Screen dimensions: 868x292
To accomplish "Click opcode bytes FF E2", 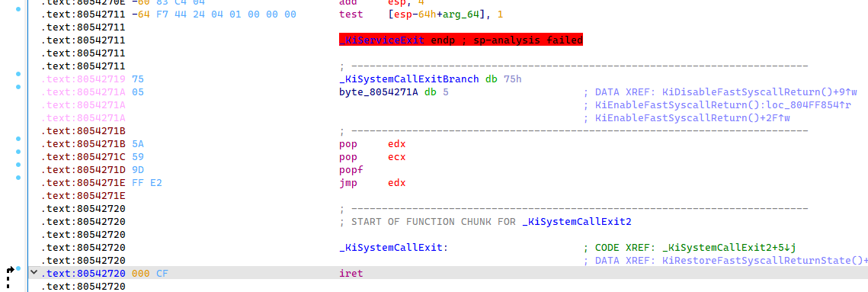I will coord(148,183).
